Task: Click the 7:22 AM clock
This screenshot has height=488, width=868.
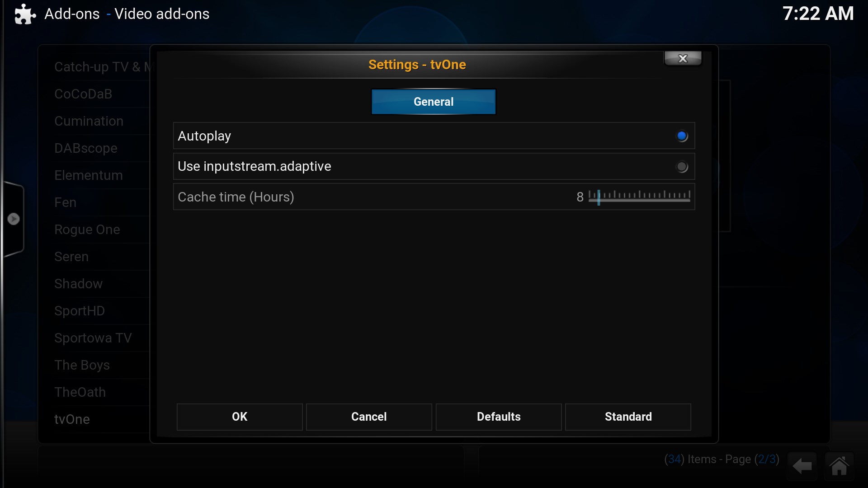Action: [818, 14]
